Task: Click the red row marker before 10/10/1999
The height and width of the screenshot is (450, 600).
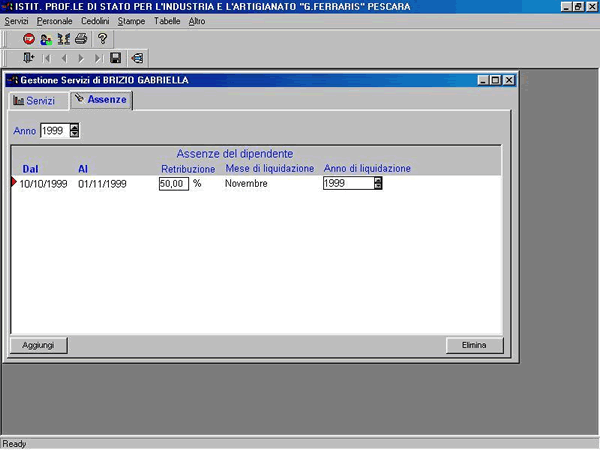Action: pyautogui.click(x=14, y=183)
